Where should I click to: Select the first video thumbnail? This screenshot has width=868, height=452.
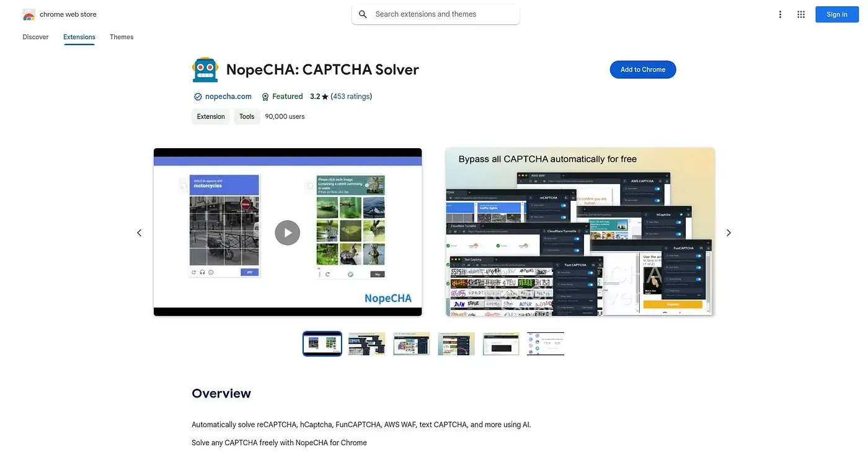(x=322, y=343)
